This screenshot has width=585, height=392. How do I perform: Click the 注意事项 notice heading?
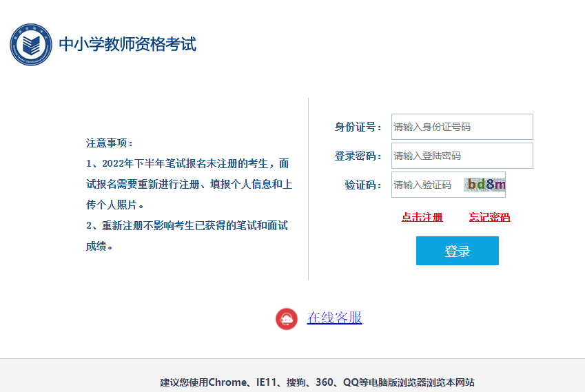(x=110, y=143)
